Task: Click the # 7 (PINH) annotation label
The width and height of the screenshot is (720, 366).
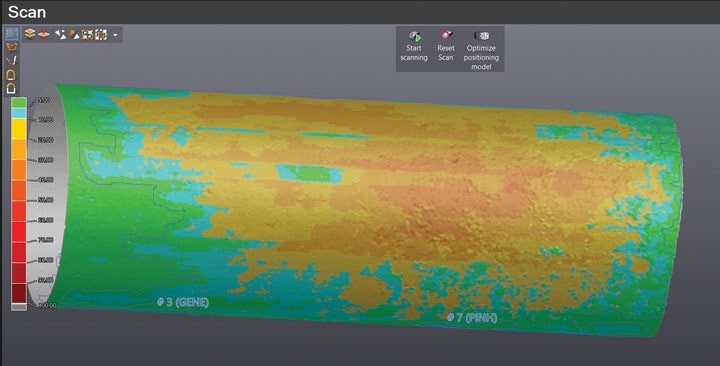Action: coord(472,317)
